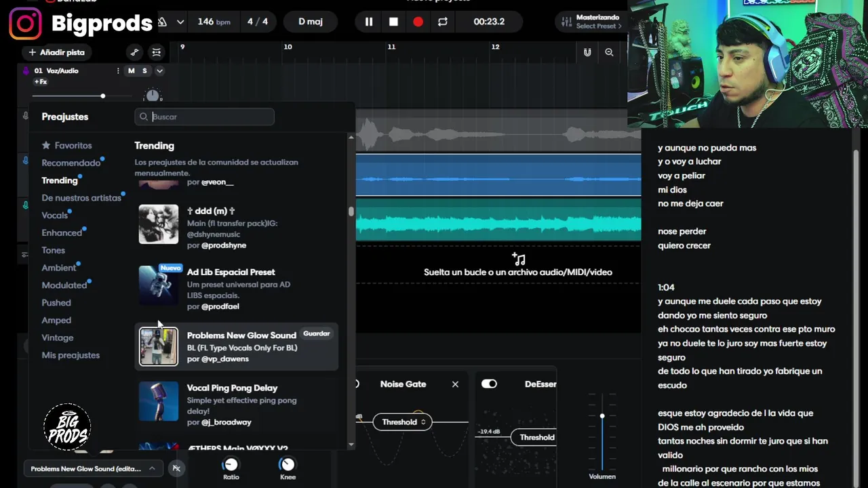Open the Voz/Audio track options menu

coord(118,70)
